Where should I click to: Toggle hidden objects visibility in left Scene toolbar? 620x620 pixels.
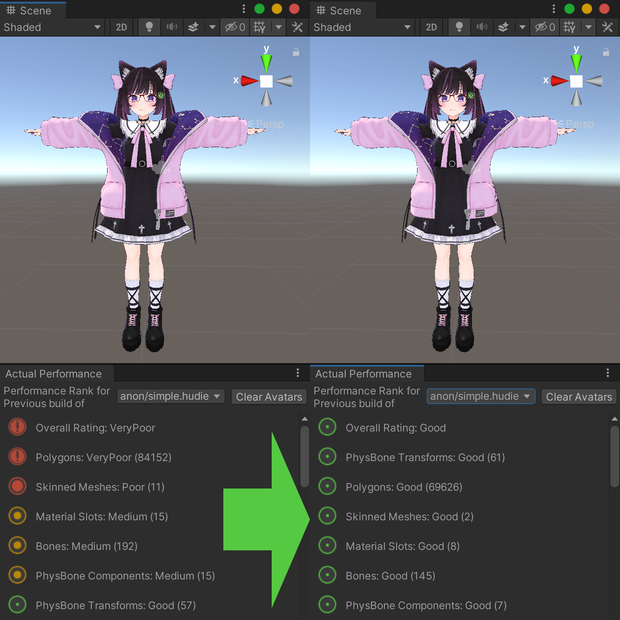(x=235, y=27)
